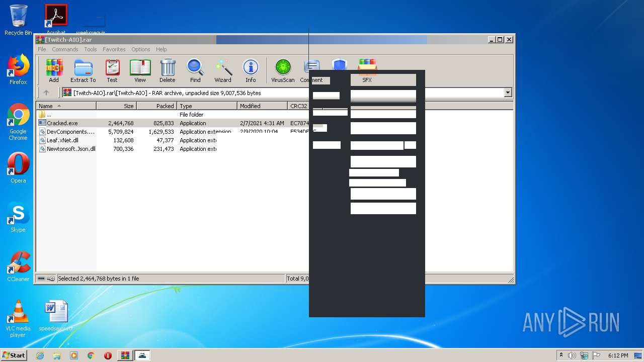
Task: Sort the list by Type column
Action: point(207,106)
